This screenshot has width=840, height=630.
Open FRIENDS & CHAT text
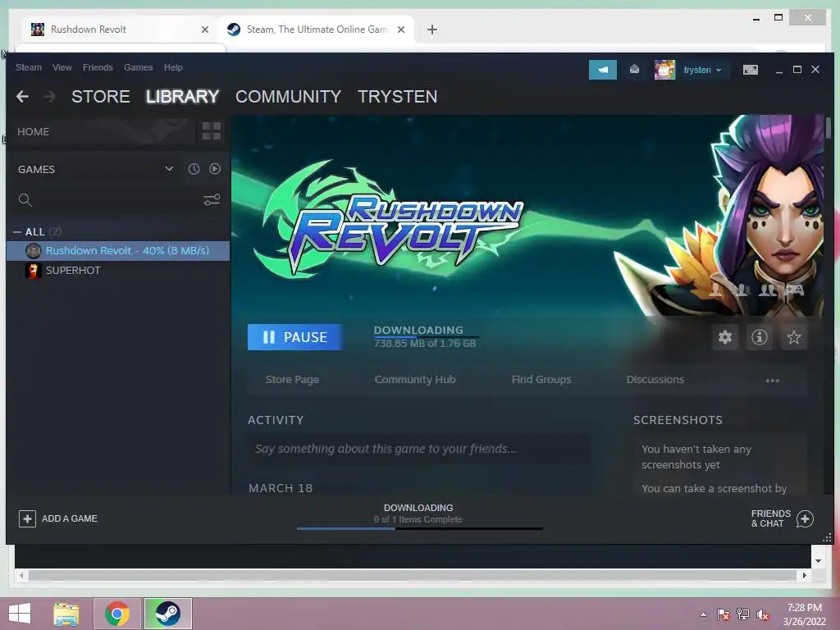click(x=771, y=518)
